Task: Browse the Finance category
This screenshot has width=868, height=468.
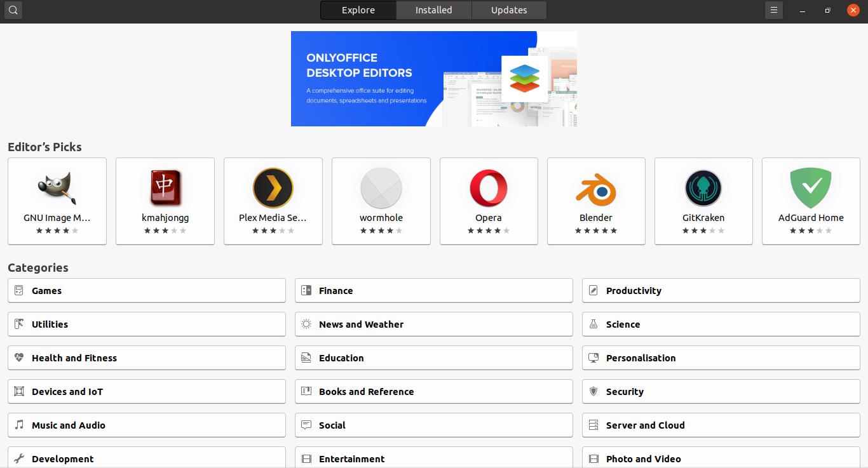Action: click(x=433, y=291)
